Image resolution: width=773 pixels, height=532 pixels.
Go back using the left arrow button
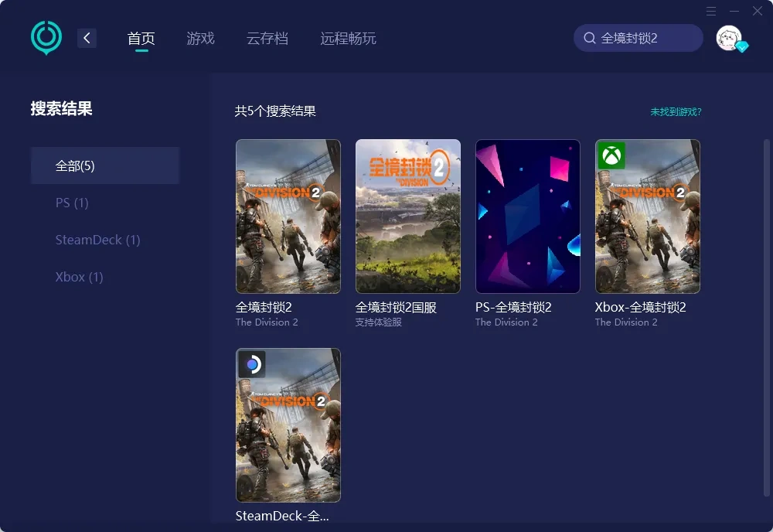(87, 38)
